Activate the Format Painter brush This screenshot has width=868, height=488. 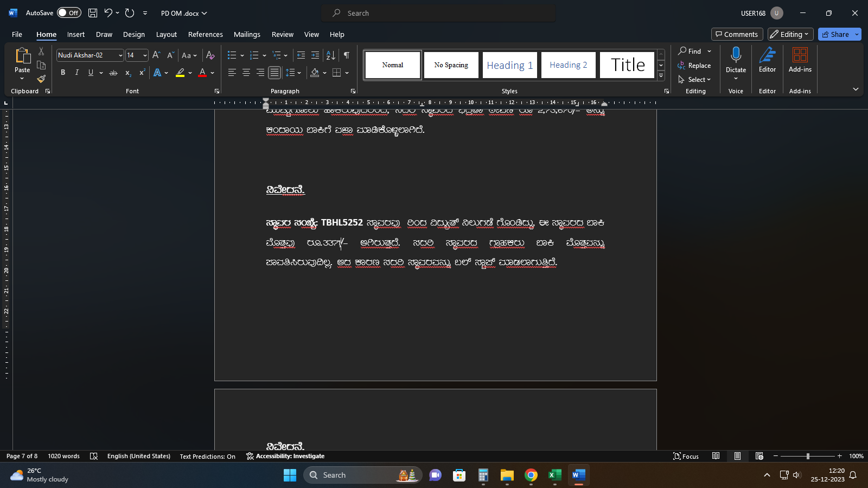coord(41,79)
